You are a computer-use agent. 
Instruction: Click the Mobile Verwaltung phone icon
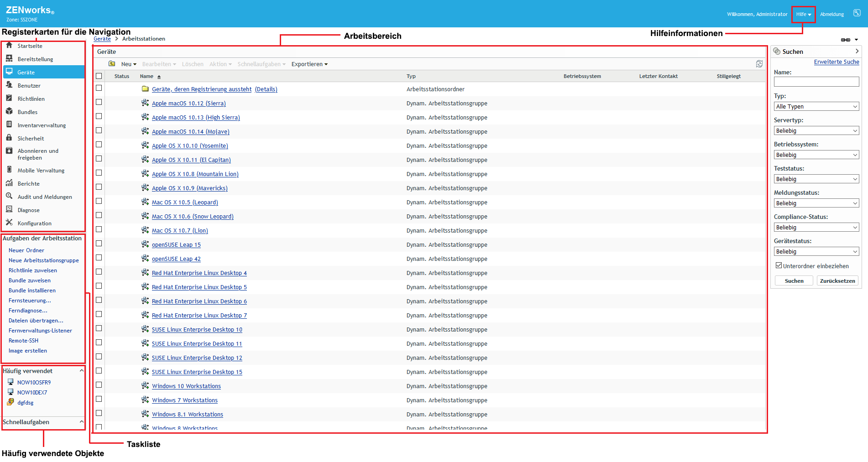click(x=9, y=170)
